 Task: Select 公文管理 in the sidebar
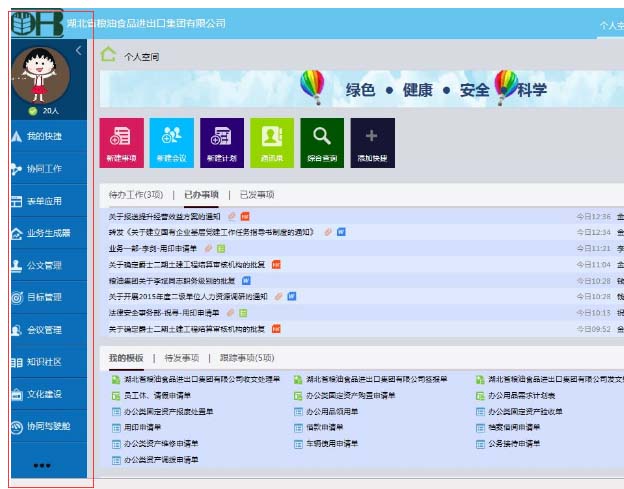pyautogui.click(x=49, y=265)
